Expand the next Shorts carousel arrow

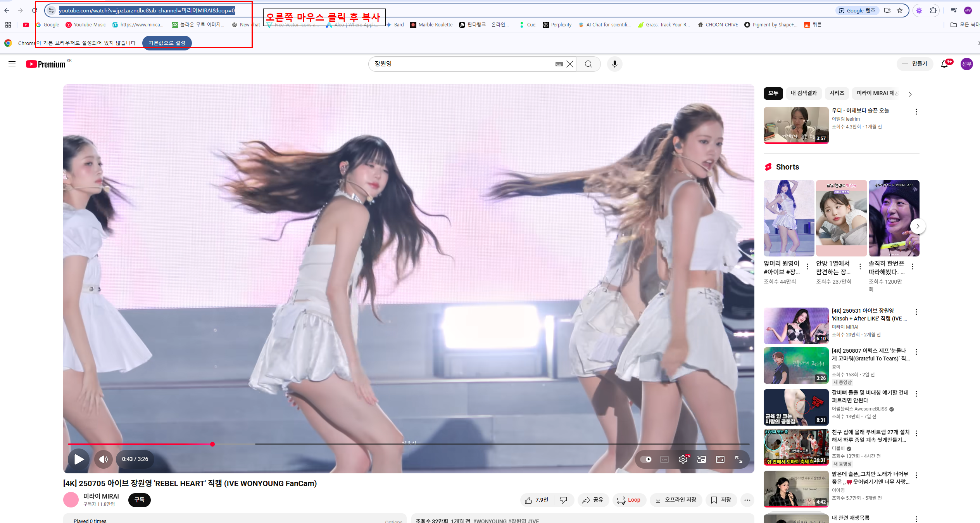[917, 226]
